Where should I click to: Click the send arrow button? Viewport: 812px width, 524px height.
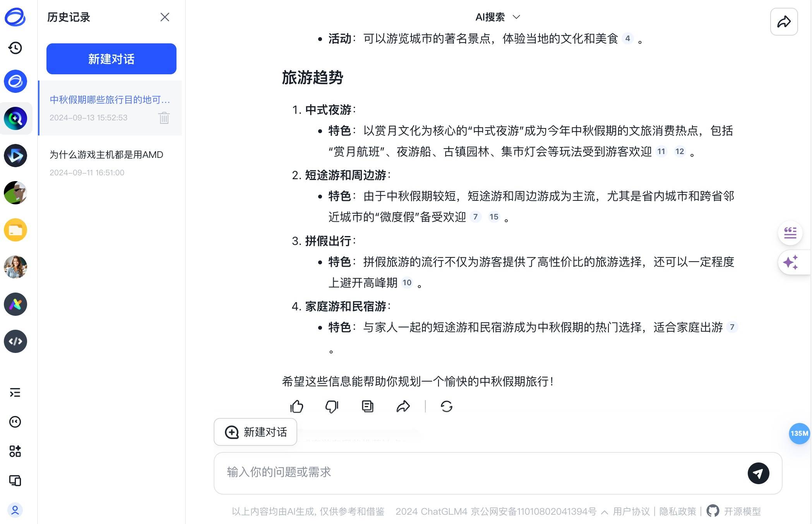758,473
